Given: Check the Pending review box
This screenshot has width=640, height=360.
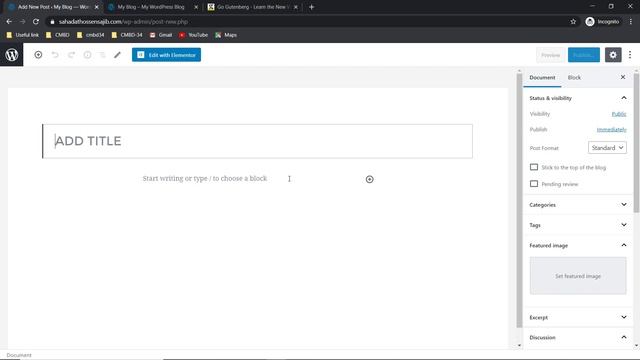Looking at the screenshot, I should click(x=534, y=184).
